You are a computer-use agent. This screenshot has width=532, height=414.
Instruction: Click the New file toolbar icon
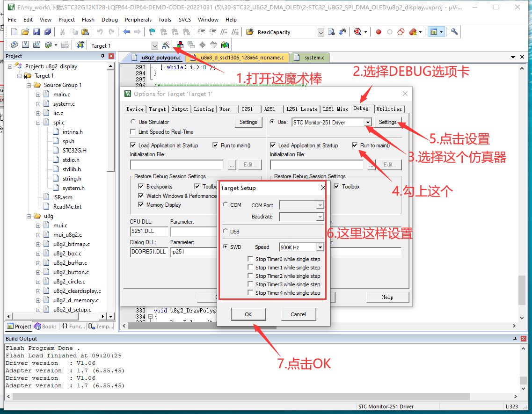point(14,32)
